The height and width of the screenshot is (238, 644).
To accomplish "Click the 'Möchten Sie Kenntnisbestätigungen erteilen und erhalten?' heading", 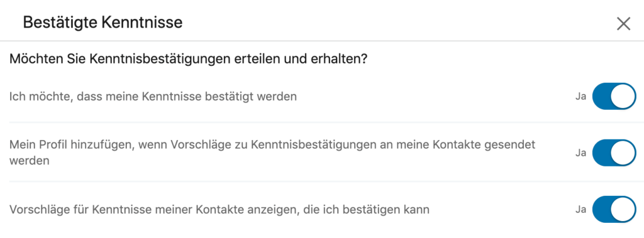I will 187,60.
